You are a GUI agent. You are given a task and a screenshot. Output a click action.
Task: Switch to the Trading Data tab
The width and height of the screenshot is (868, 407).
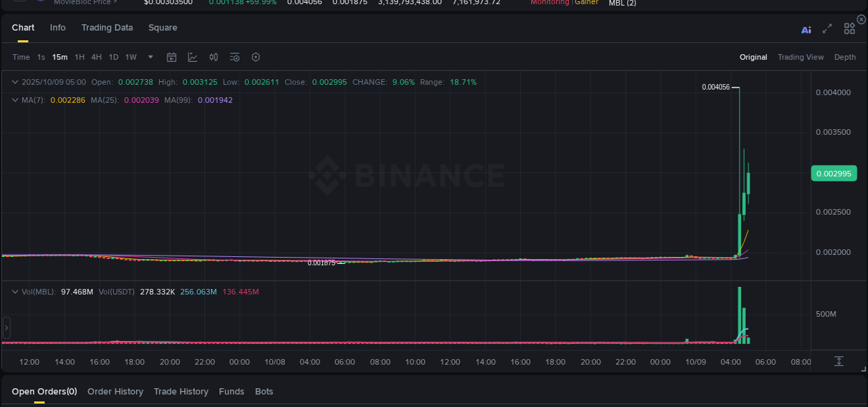coord(107,28)
